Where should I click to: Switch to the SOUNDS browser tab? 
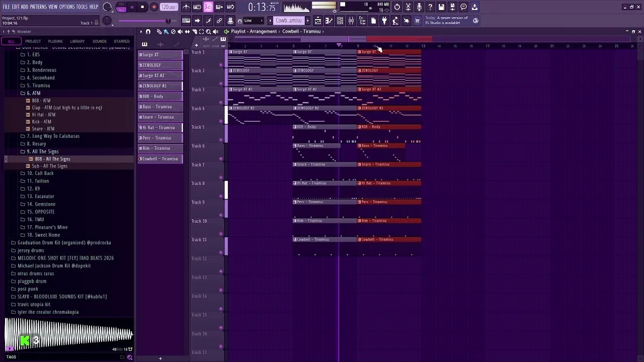point(100,41)
